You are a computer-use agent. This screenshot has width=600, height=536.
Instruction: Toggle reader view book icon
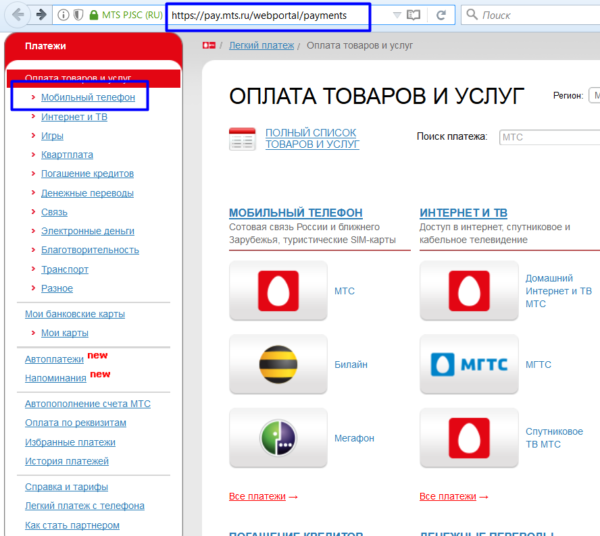coord(413,15)
